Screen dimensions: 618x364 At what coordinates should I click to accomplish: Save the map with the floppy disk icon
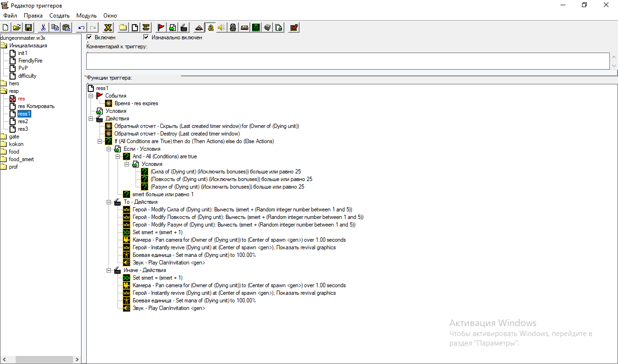28,27
